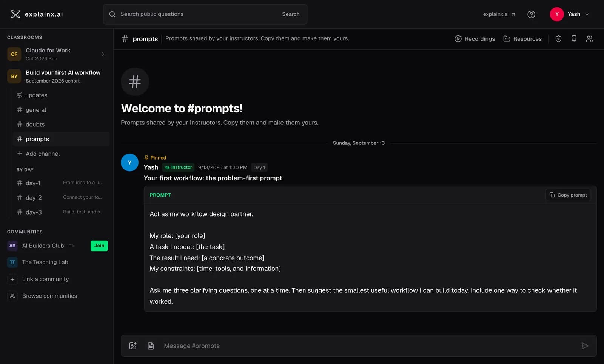Click the large hashtag channel icon
The width and height of the screenshot is (604, 364).
(135, 81)
